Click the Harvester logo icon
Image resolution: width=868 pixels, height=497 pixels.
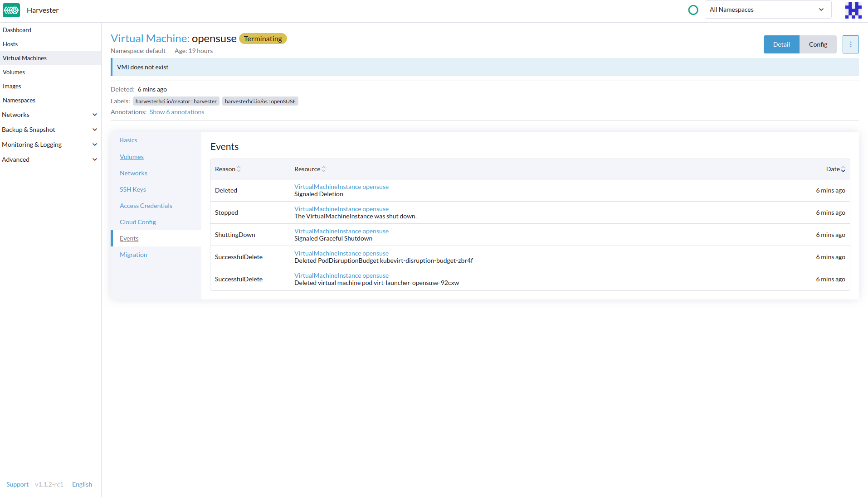point(11,10)
